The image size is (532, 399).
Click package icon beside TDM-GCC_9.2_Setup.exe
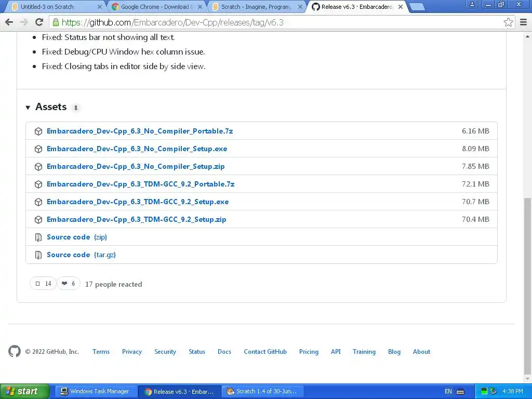[x=38, y=202]
